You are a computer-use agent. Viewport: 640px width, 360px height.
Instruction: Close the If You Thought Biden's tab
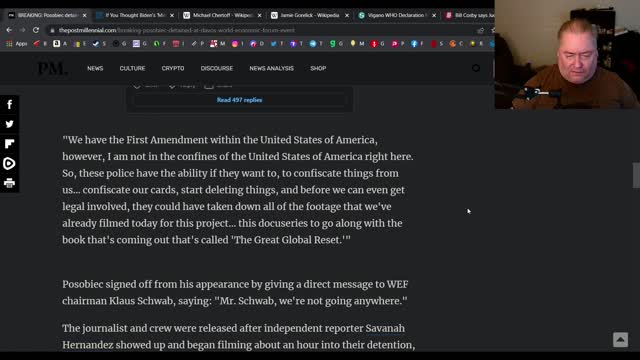click(172, 16)
